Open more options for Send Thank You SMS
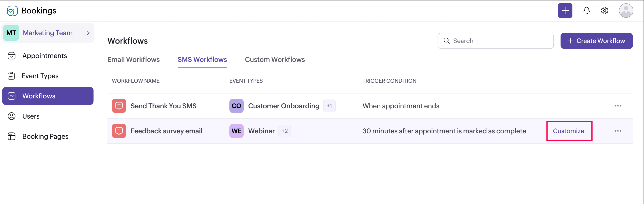644x204 pixels. (x=618, y=106)
